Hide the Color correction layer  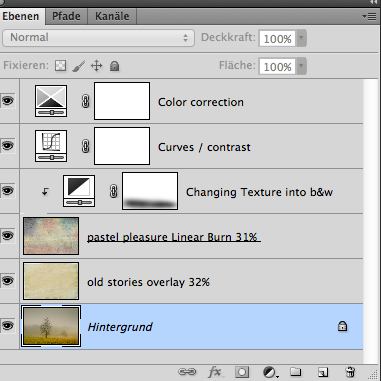click(8, 101)
